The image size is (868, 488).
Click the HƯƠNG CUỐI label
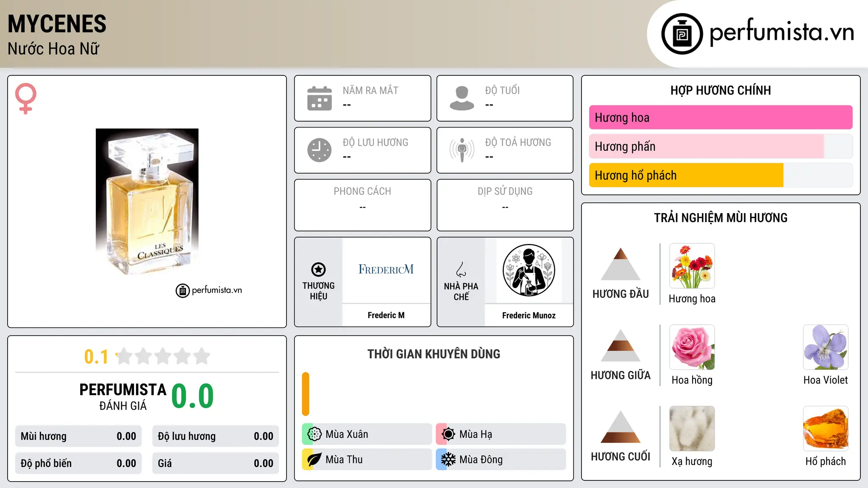[620, 456]
